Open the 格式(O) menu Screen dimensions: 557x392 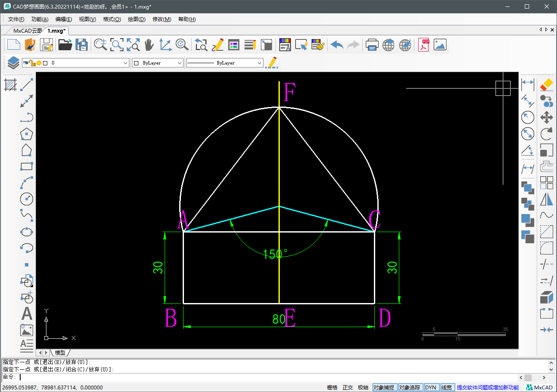pyautogui.click(x=112, y=19)
